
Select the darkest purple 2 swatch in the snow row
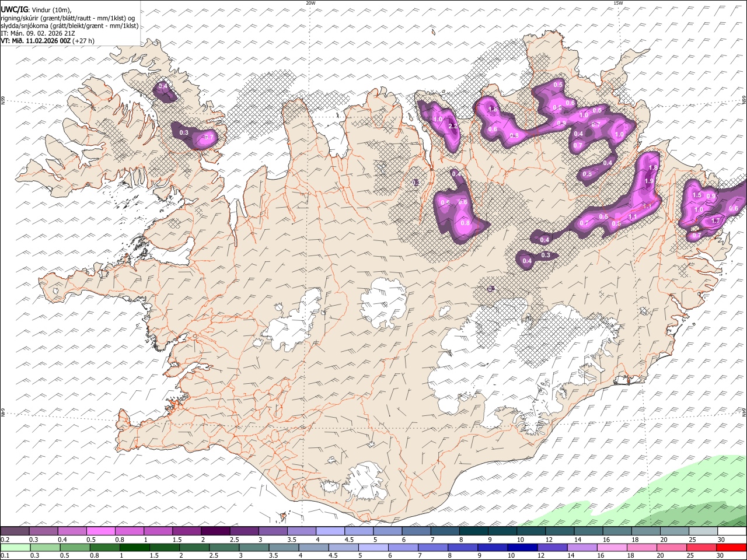[215, 531]
